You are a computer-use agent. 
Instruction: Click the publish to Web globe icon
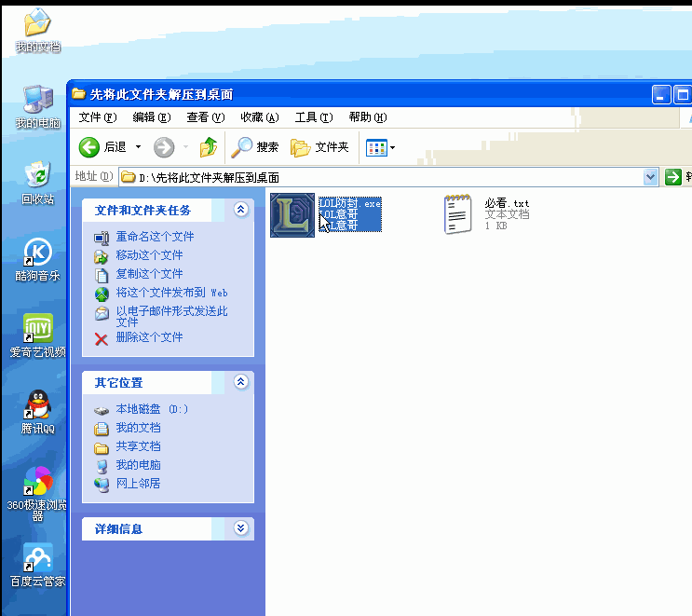tap(102, 294)
